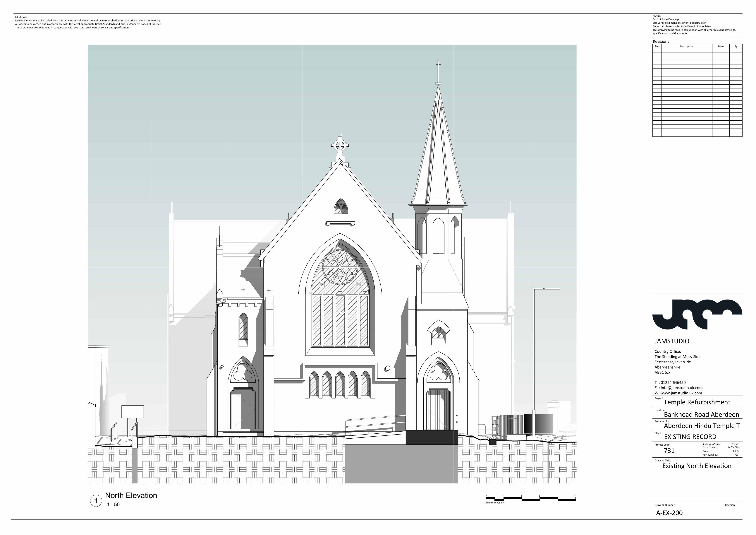The width and height of the screenshot is (756, 535).
Task: Select the rose window in the main arch
Action: click(340, 267)
